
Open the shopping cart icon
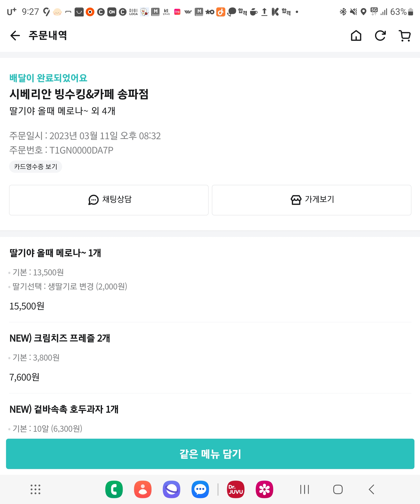point(405,36)
